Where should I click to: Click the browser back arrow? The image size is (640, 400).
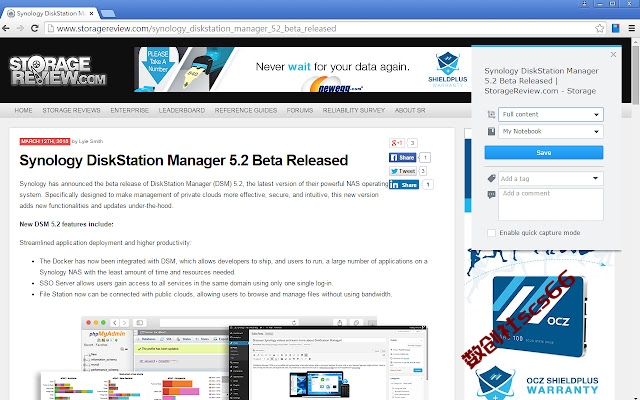(6, 28)
